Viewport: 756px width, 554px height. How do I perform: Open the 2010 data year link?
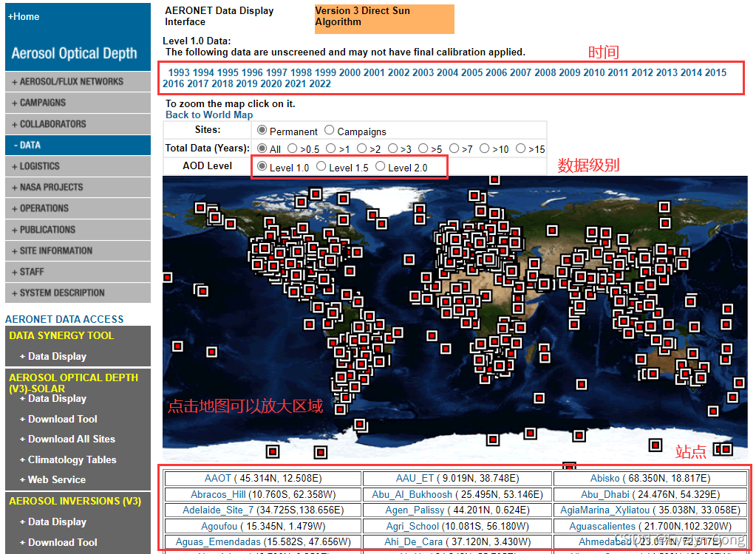coord(593,72)
